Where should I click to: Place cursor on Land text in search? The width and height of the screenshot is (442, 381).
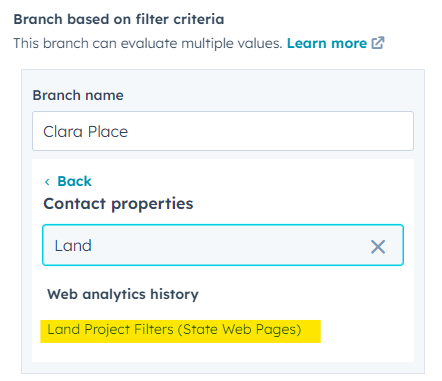coord(73,246)
